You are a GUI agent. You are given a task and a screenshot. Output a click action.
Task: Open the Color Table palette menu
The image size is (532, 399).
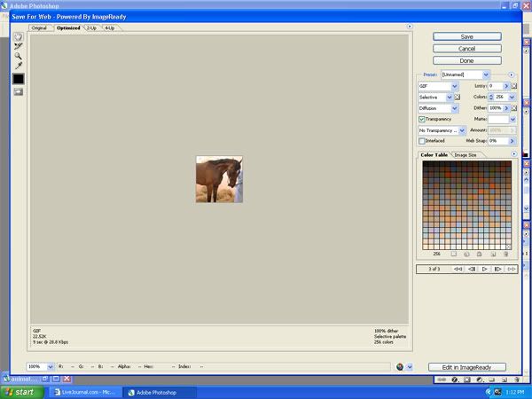pos(514,154)
